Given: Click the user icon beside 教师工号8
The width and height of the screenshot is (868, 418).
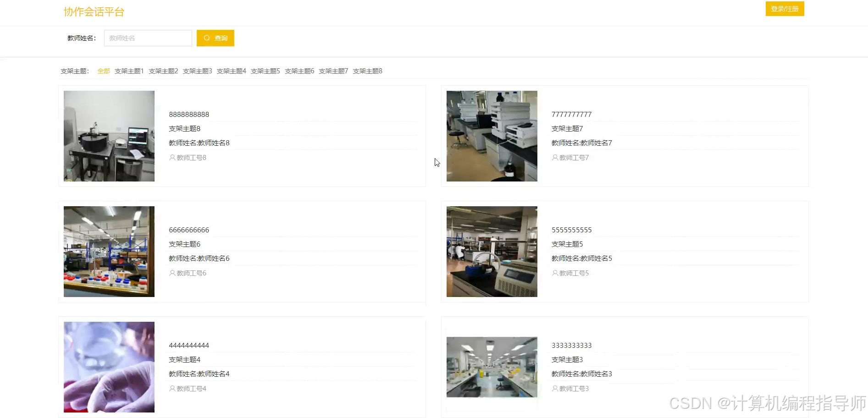Looking at the screenshot, I should click(172, 158).
